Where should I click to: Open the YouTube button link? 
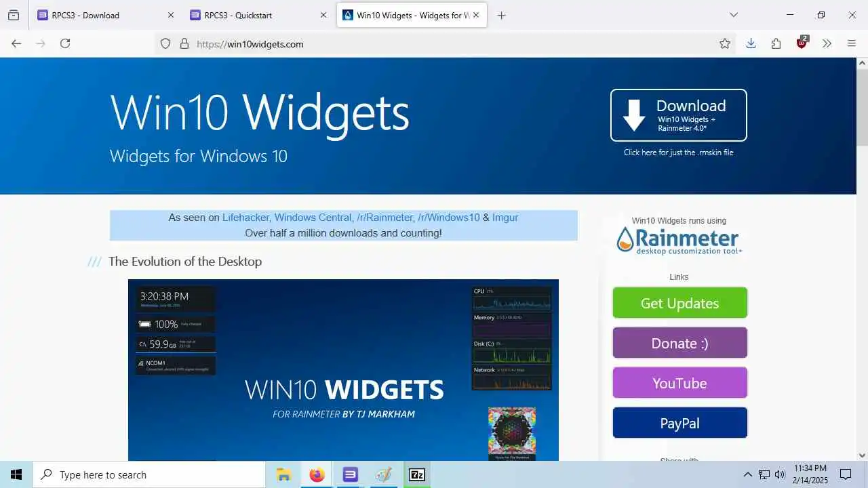point(679,383)
